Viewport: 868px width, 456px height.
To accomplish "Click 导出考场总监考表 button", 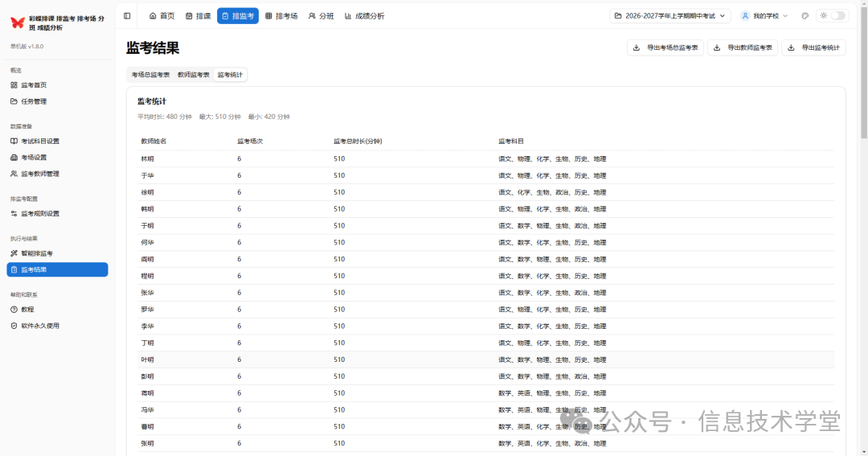I will 665,47.
